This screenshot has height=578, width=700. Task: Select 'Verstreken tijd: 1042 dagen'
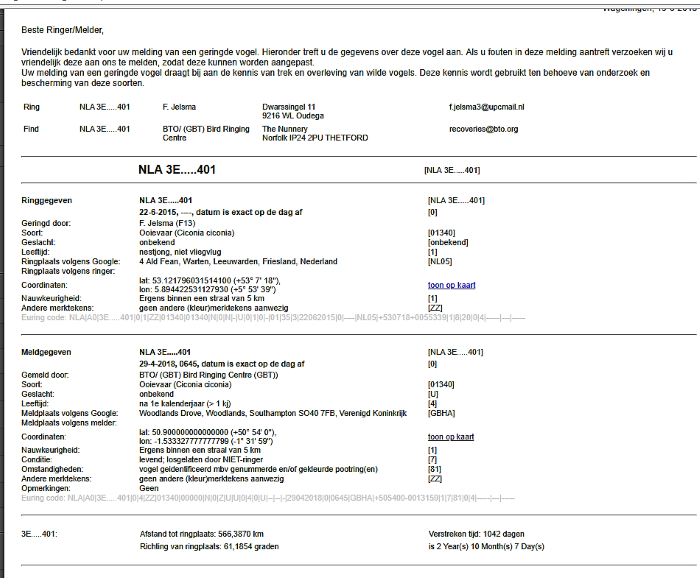pyautogui.click(x=476, y=534)
